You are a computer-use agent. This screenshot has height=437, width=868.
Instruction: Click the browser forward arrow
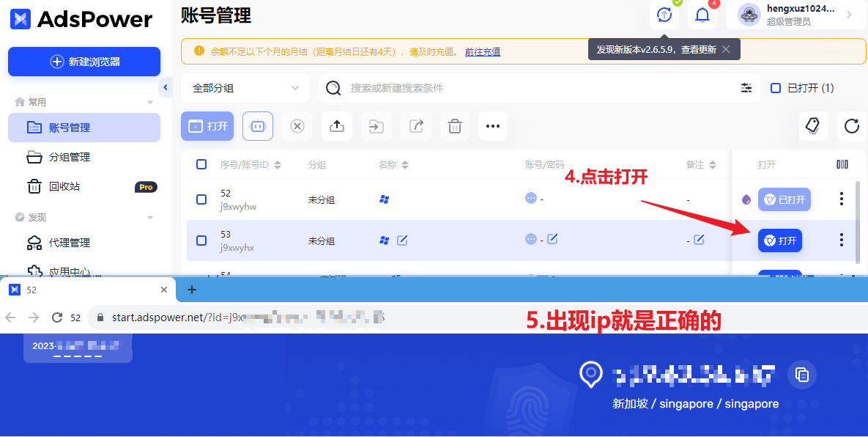tap(34, 317)
